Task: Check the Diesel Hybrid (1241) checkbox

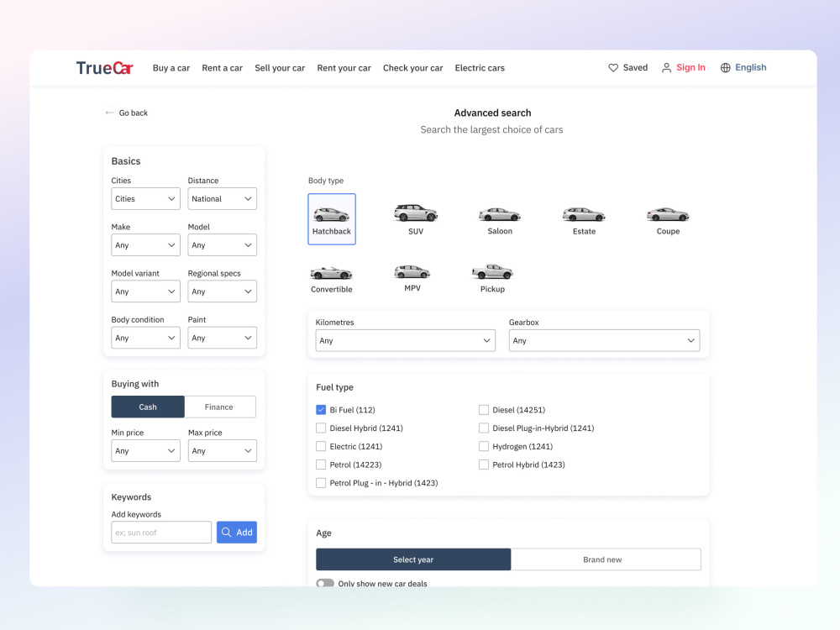Action: (x=321, y=428)
